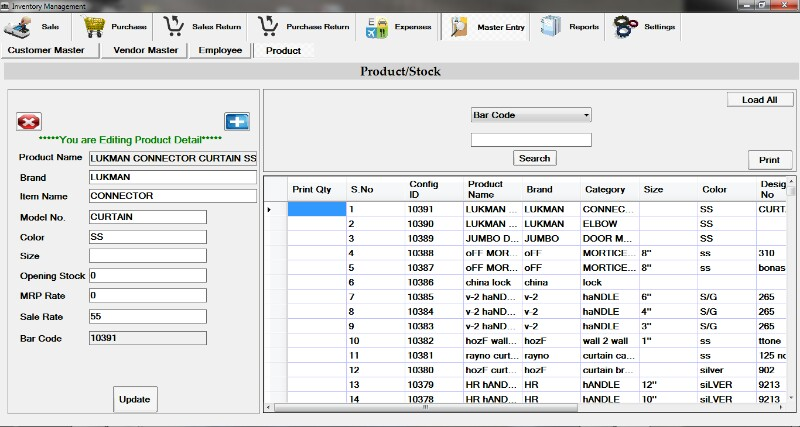Click the Search button
This screenshot has width=800, height=427.
click(534, 158)
